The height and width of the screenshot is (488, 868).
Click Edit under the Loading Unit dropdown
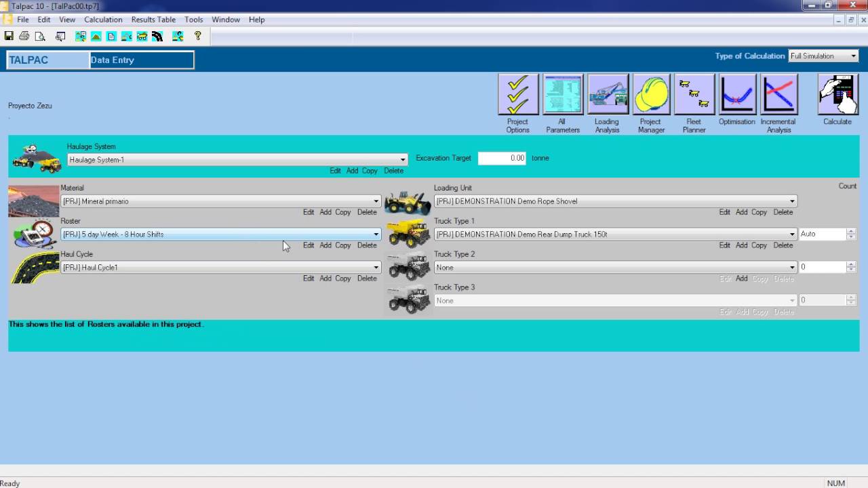725,212
